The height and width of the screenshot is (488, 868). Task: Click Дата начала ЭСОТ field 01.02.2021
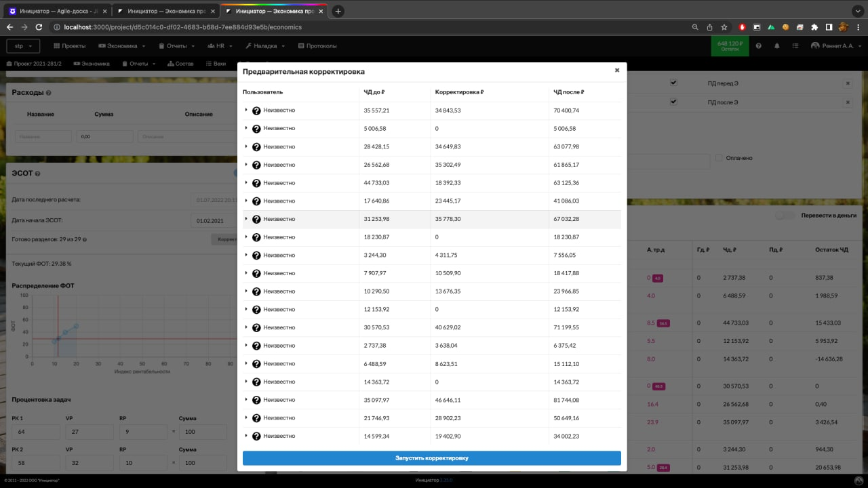tap(214, 220)
